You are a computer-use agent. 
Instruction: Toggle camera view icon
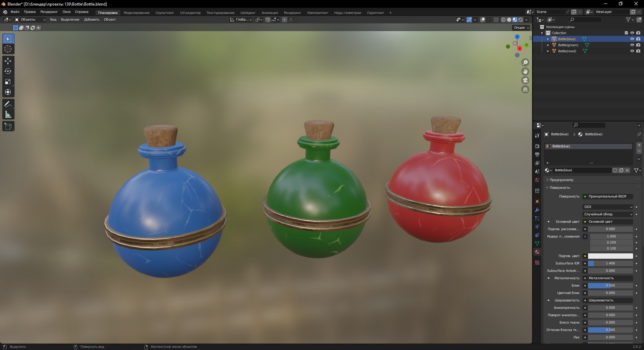coord(525,80)
